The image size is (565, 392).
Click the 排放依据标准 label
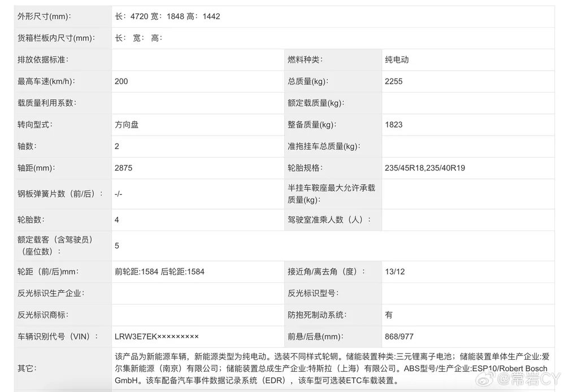43,60
